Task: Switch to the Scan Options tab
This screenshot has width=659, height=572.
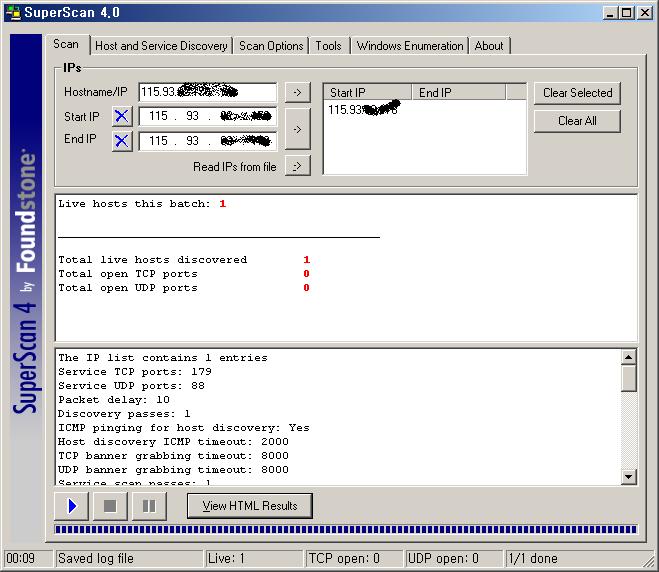Action: (271, 46)
